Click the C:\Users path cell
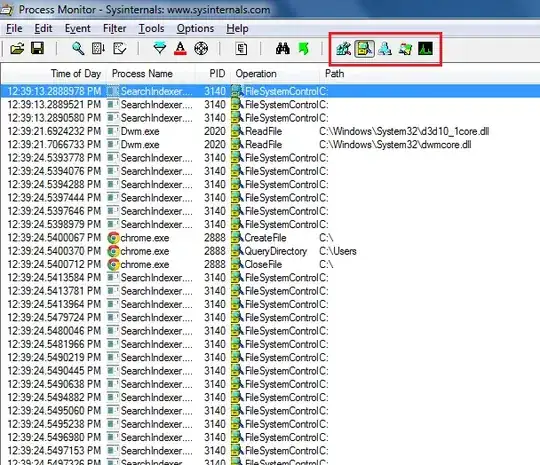This screenshot has width=540, height=465. pyautogui.click(x=338, y=251)
